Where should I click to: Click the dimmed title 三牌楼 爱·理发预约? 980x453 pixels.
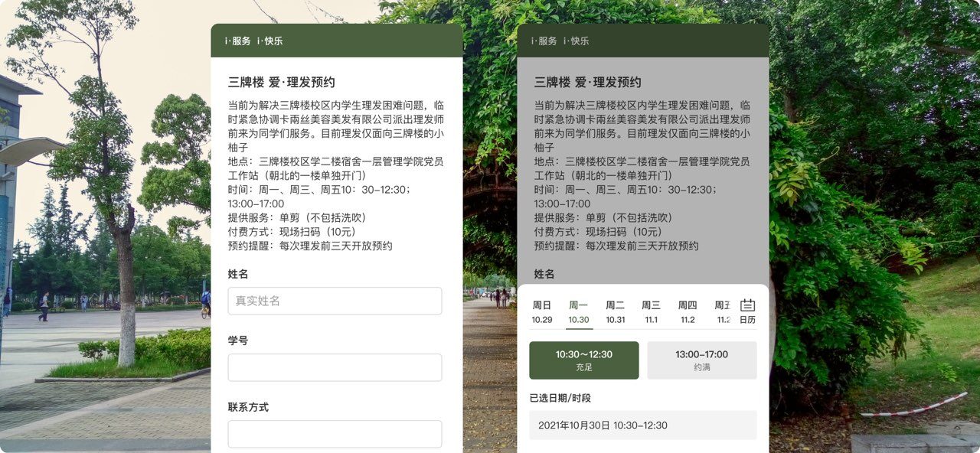coord(587,83)
